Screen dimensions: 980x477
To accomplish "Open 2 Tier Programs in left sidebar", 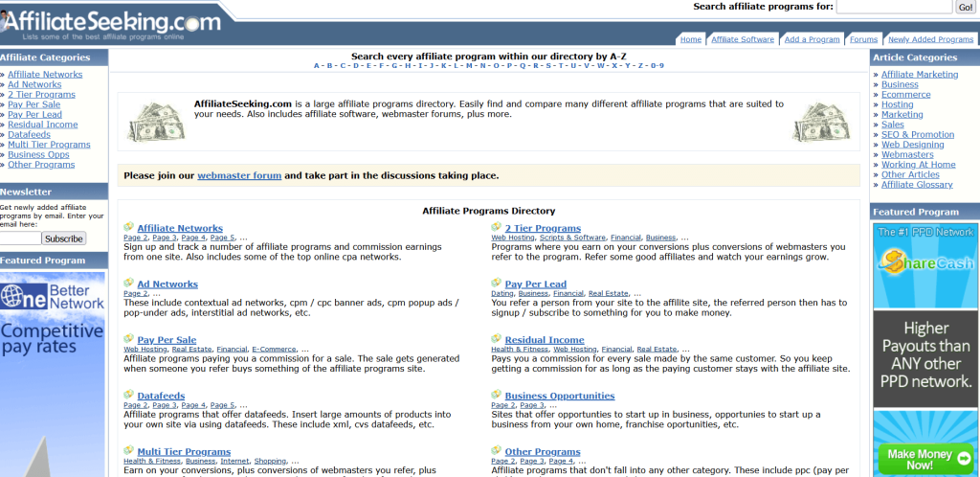I will (41, 95).
